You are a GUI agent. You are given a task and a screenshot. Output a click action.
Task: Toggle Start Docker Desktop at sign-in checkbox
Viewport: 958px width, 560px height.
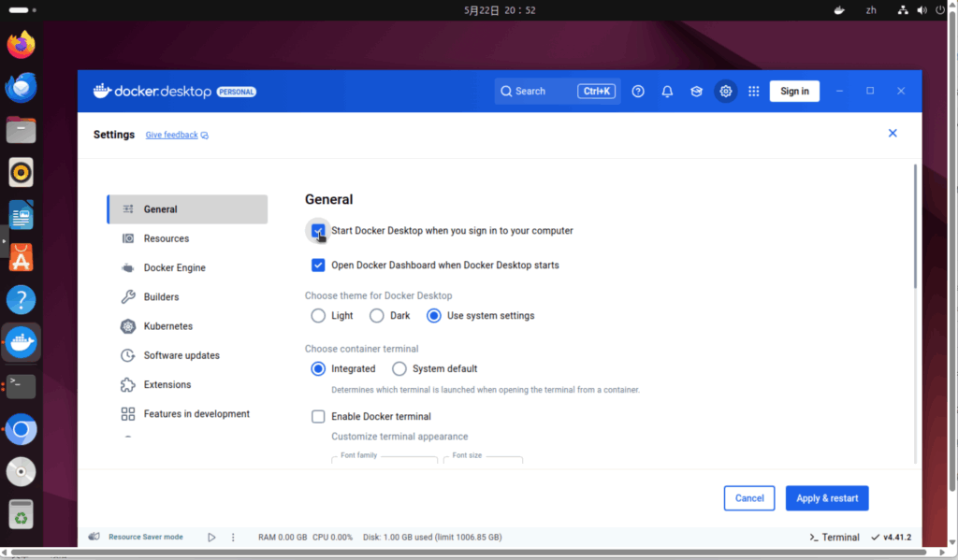click(318, 231)
